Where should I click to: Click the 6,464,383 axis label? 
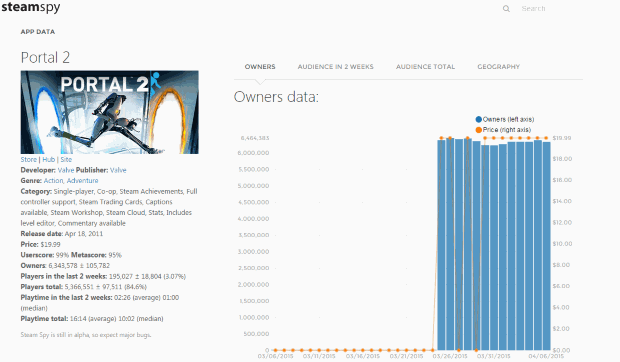pos(255,138)
